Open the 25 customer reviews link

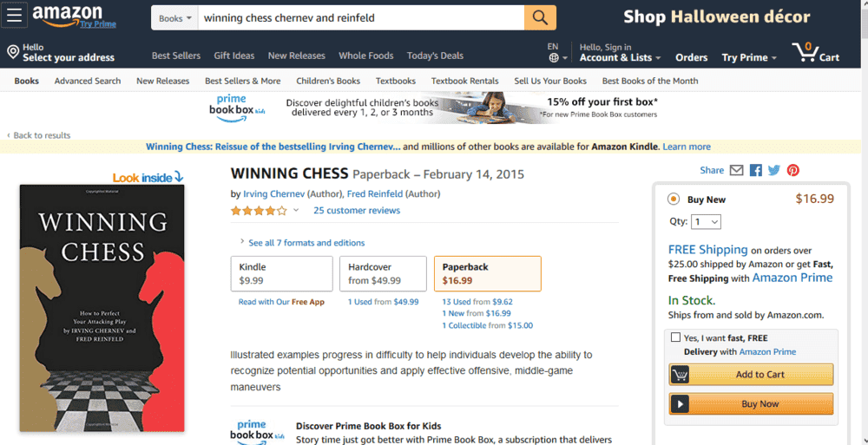(x=357, y=210)
